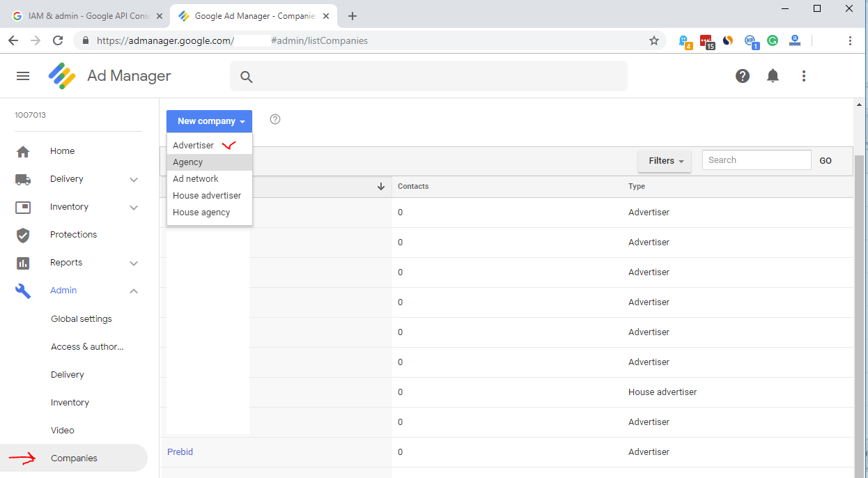Screen dimensions: 868x478
Task: Open the notifications bell
Action: click(773, 76)
